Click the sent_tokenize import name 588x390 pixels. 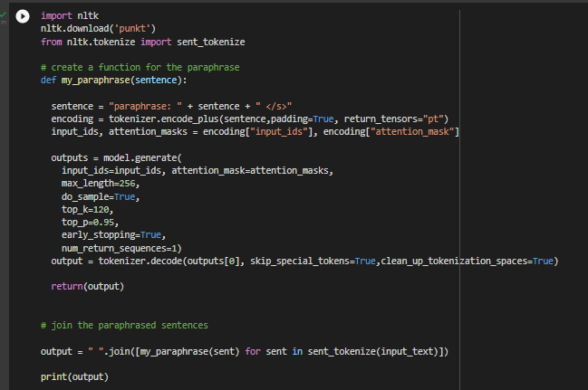210,42
